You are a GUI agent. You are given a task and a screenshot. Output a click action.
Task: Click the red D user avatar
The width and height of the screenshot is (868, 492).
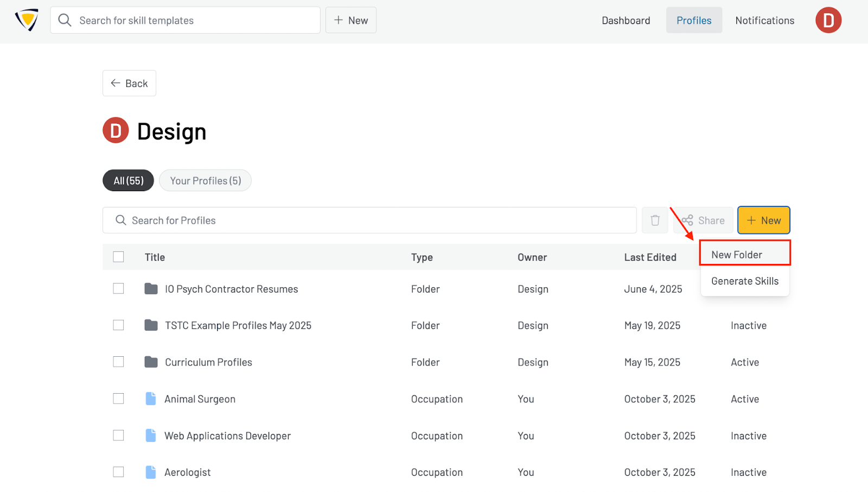[x=828, y=20]
